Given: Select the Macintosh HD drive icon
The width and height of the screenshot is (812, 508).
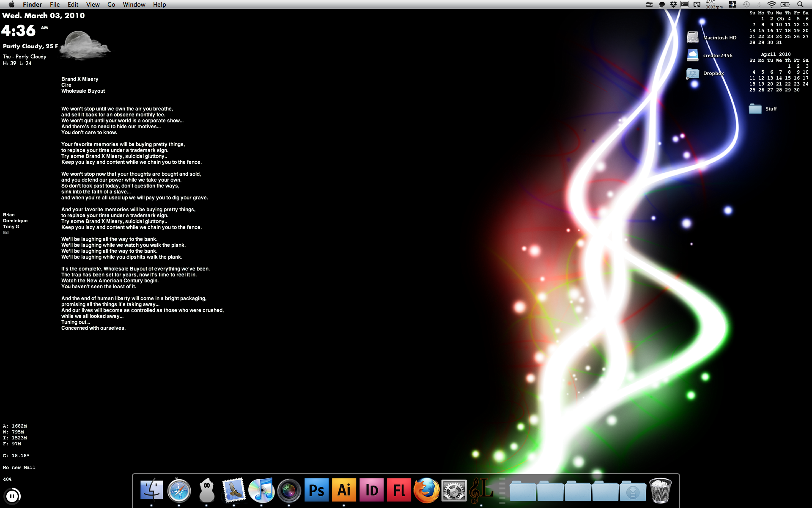Looking at the screenshot, I should point(692,37).
